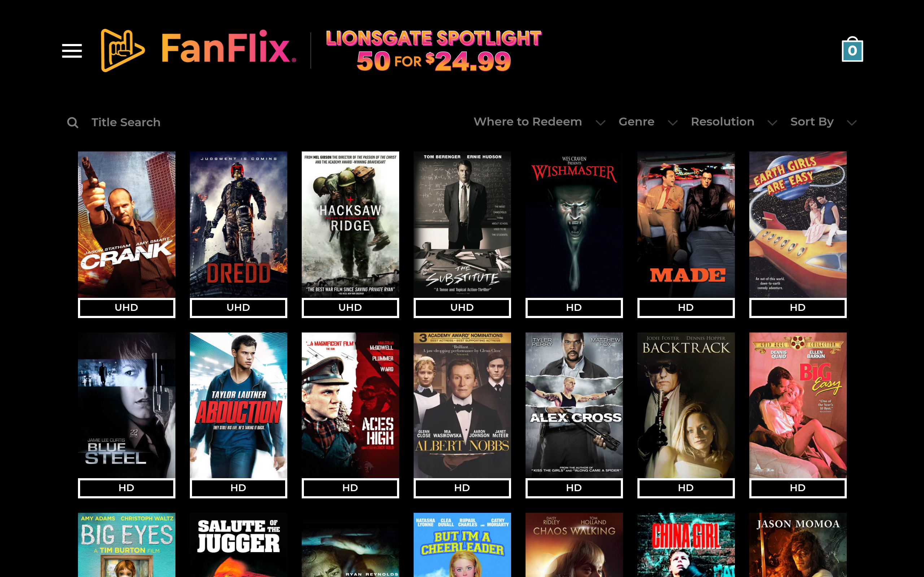The height and width of the screenshot is (577, 924).
Task: Open the Sort By dropdown
Action: 823,122
